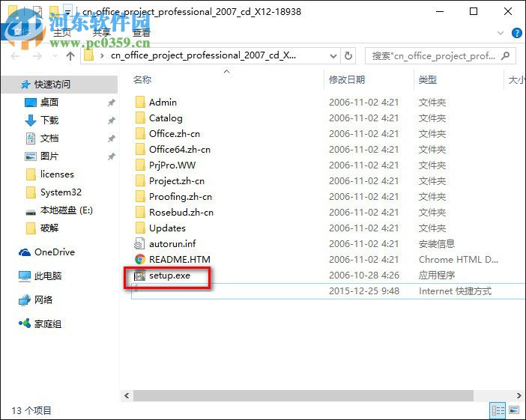The width and height of the screenshot is (526, 420).
Task: Select the Updates folder icon
Action: tap(140, 228)
